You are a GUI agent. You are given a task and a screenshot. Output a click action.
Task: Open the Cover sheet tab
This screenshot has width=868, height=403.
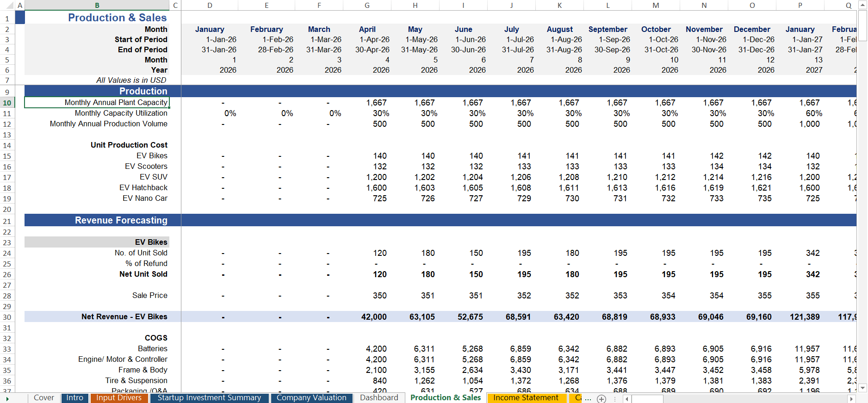[x=44, y=398]
